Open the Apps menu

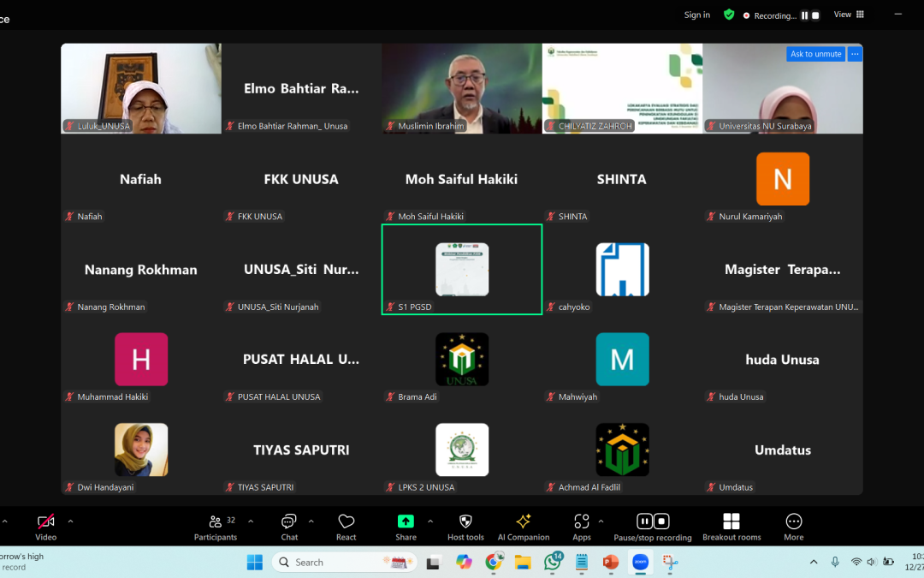coord(582,527)
